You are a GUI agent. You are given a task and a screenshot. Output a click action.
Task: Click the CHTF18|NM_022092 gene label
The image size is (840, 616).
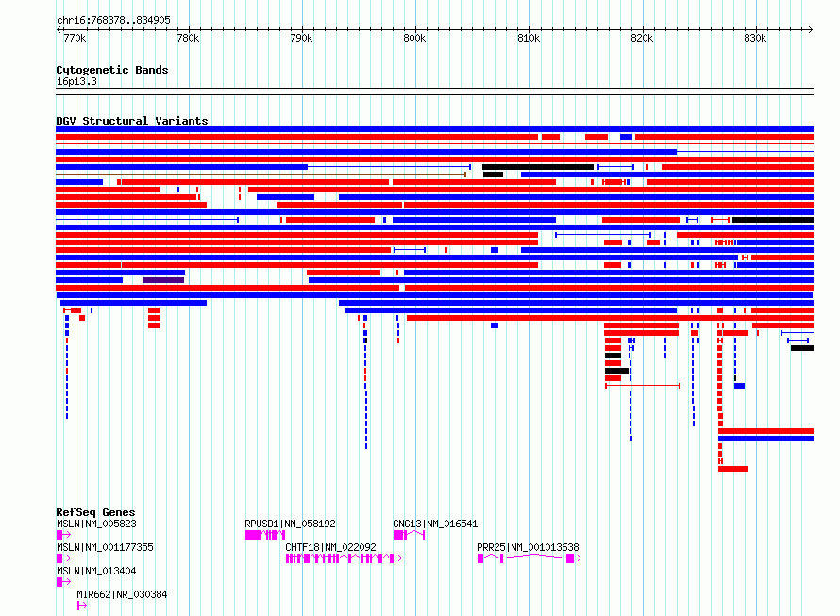330,547
